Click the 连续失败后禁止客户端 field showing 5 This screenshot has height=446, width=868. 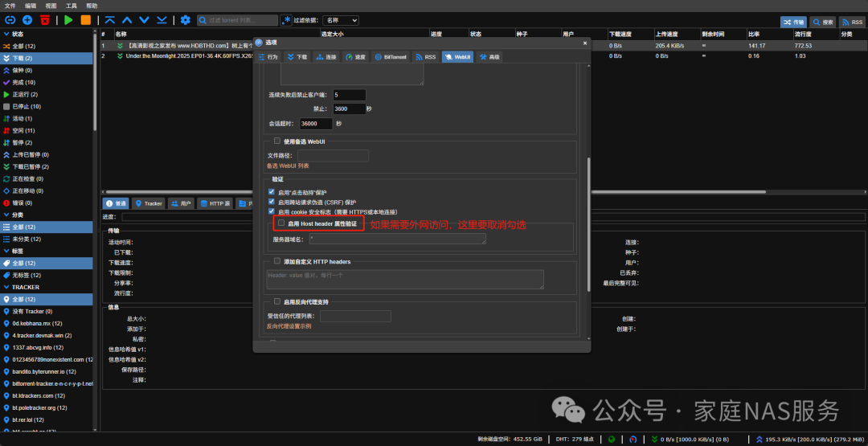click(350, 95)
